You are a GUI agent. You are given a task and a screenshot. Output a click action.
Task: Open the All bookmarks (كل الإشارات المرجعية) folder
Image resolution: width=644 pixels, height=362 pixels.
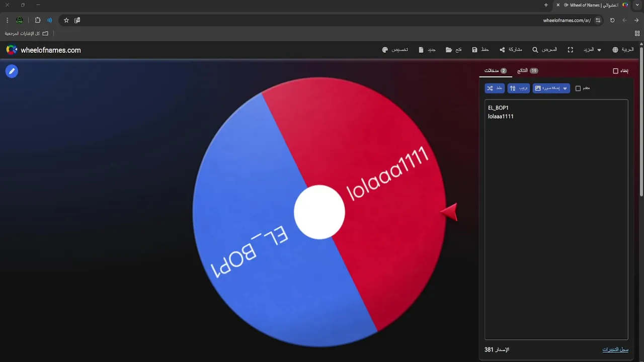pos(27,33)
